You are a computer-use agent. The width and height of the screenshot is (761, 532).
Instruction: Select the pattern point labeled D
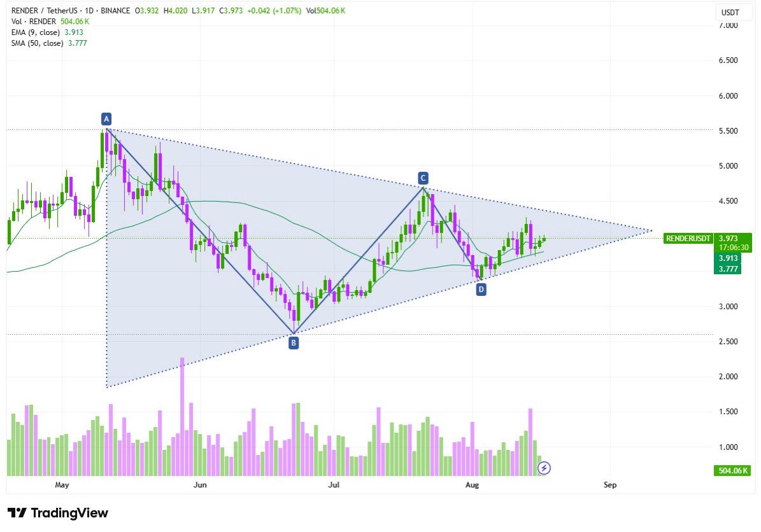coord(480,290)
